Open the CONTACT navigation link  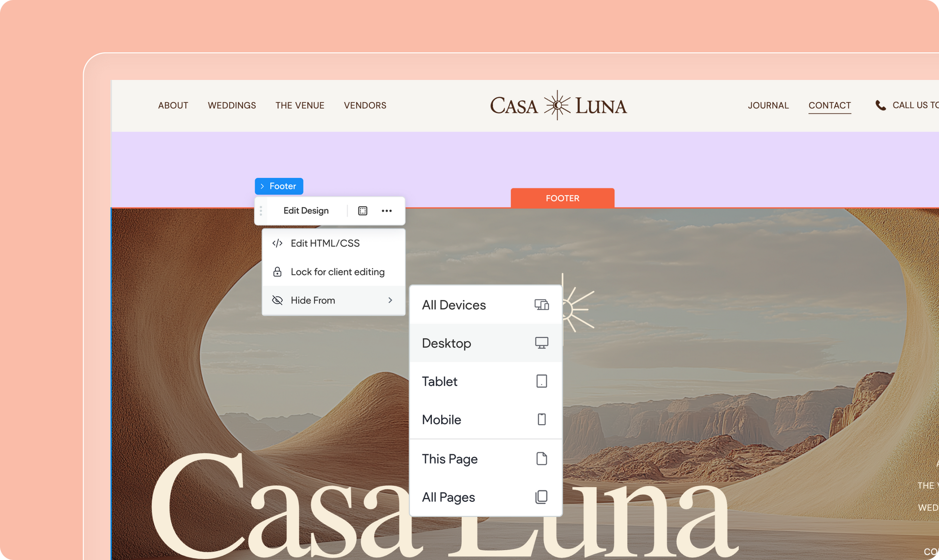click(x=829, y=105)
